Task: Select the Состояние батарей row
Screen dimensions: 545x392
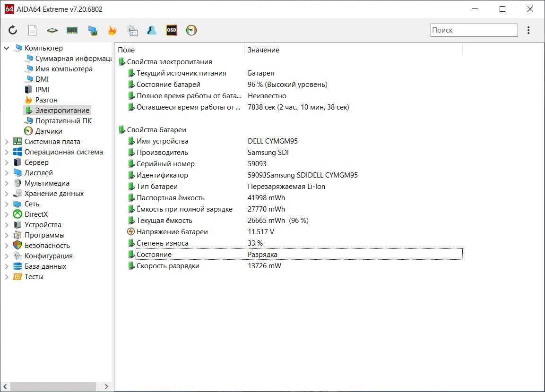Action: pyautogui.click(x=295, y=85)
